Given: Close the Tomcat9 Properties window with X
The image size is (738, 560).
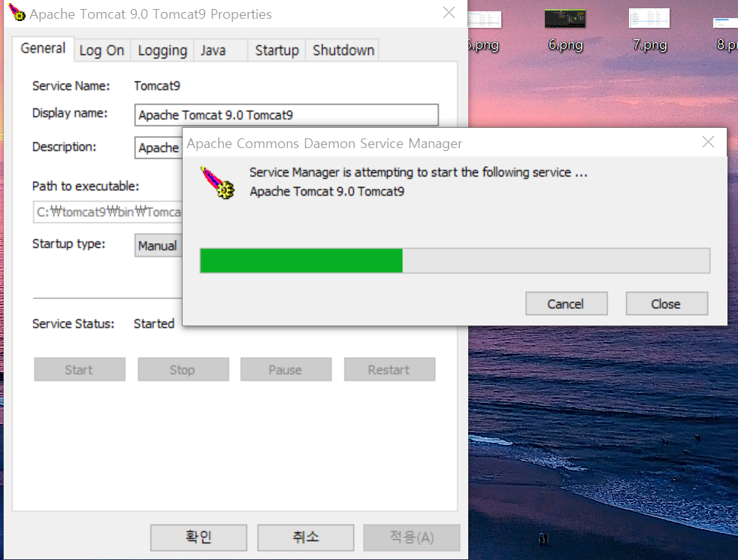Looking at the screenshot, I should point(449,13).
